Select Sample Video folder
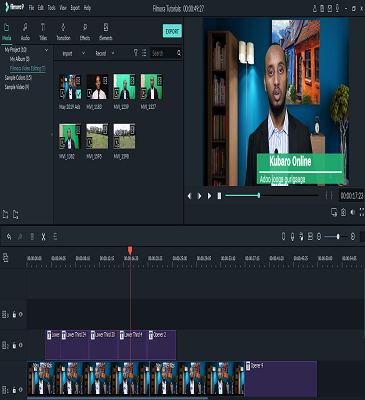The image size is (365, 400). point(17,87)
